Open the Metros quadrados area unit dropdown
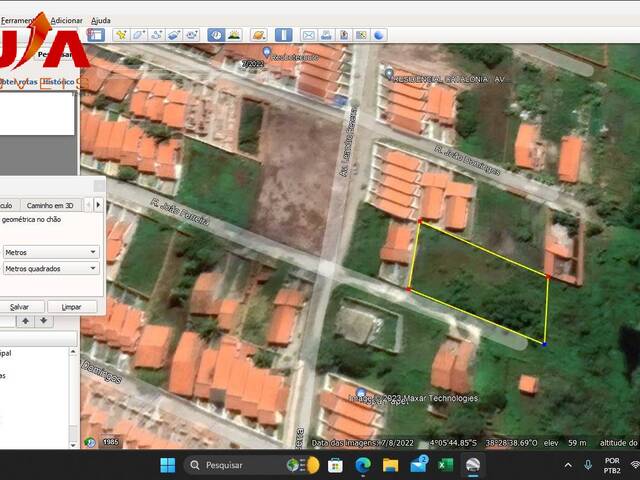The height and width of the screenshot is (480, 640). point(51,269)
